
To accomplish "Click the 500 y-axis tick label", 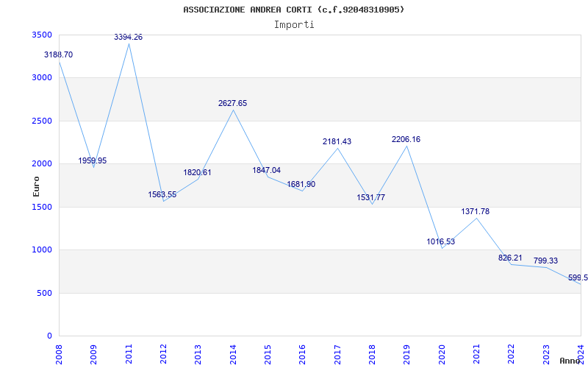I will click(x=46, y=293).
